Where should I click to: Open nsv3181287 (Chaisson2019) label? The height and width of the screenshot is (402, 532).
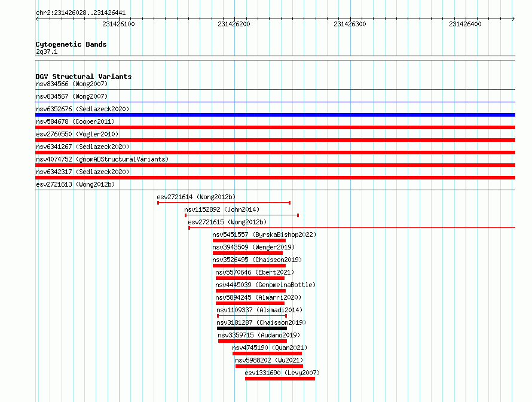pyautogui.click(x=261, y=322)
